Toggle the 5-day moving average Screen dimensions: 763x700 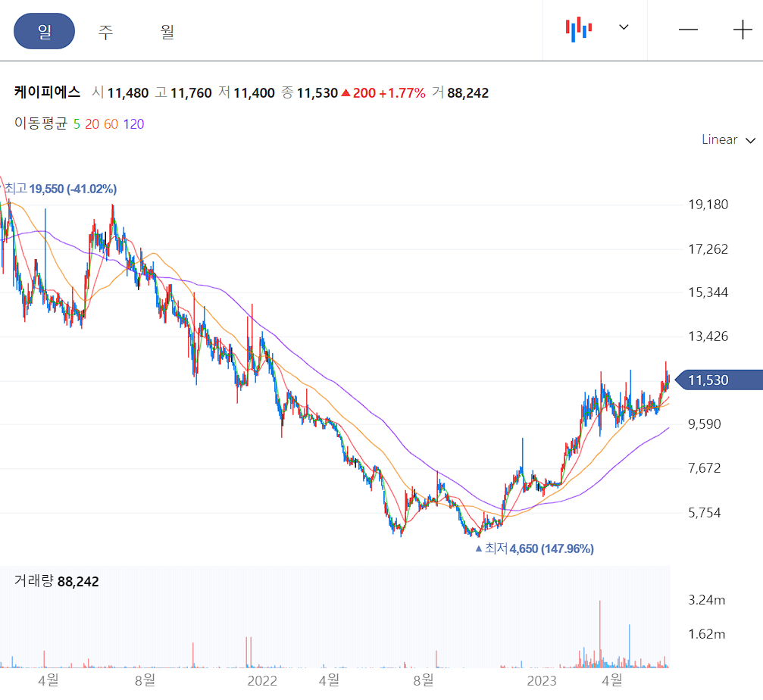point(77,124)
